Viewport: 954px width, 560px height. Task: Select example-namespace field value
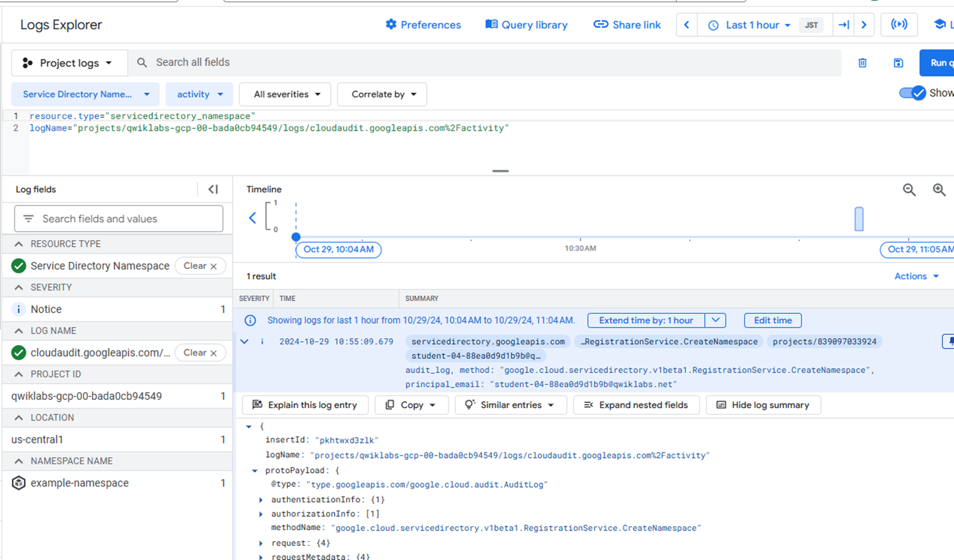point(118,483)
